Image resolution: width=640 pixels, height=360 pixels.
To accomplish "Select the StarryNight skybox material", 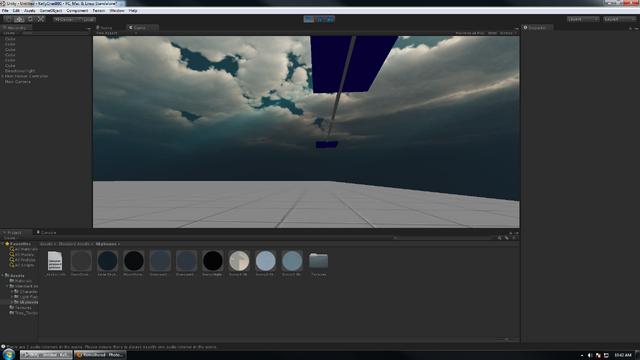I will click(213, 264).
